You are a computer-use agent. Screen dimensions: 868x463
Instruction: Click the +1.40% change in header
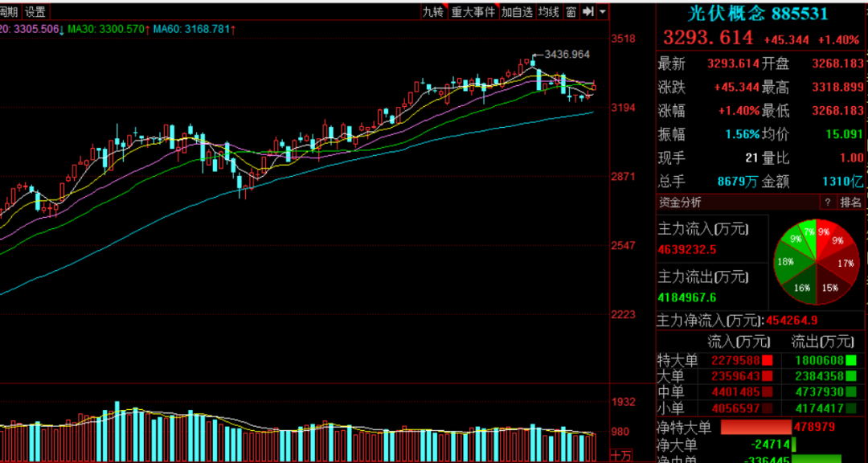click(837, 40)
